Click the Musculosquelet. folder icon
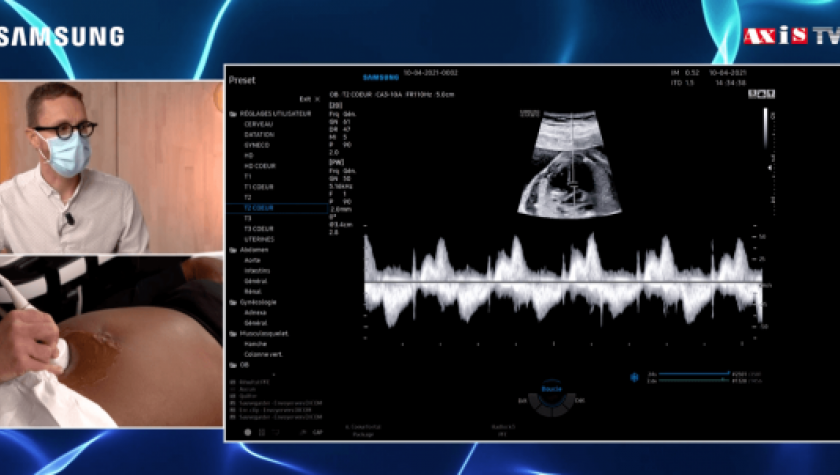This screenshot has width=840, height=475. [x=233, y=334]
